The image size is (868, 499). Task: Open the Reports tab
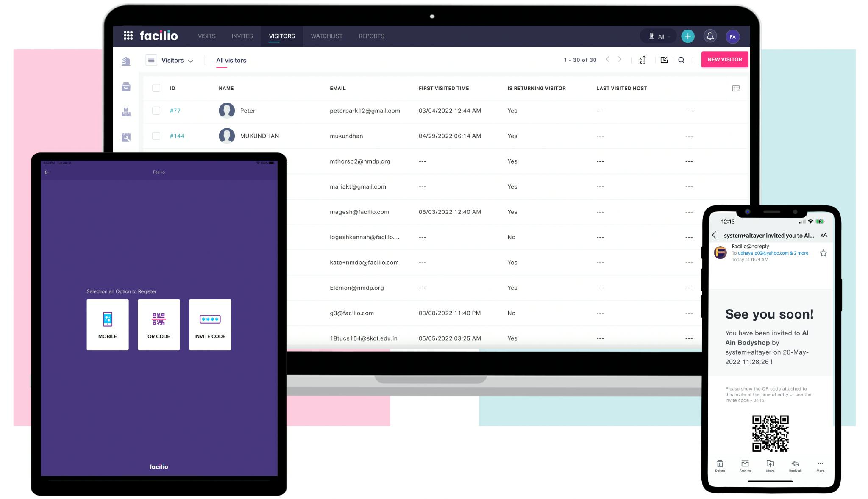pos(371,36)
